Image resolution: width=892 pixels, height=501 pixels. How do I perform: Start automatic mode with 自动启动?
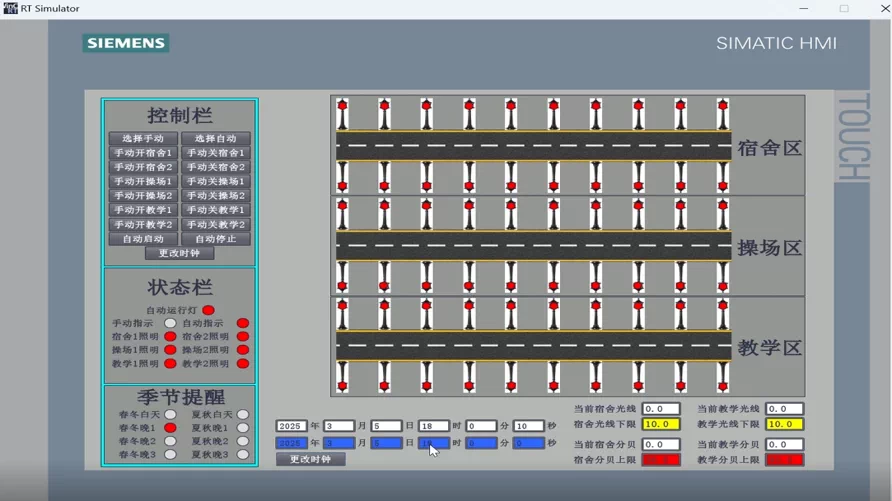pyautogui.click(x=143, y=239)
